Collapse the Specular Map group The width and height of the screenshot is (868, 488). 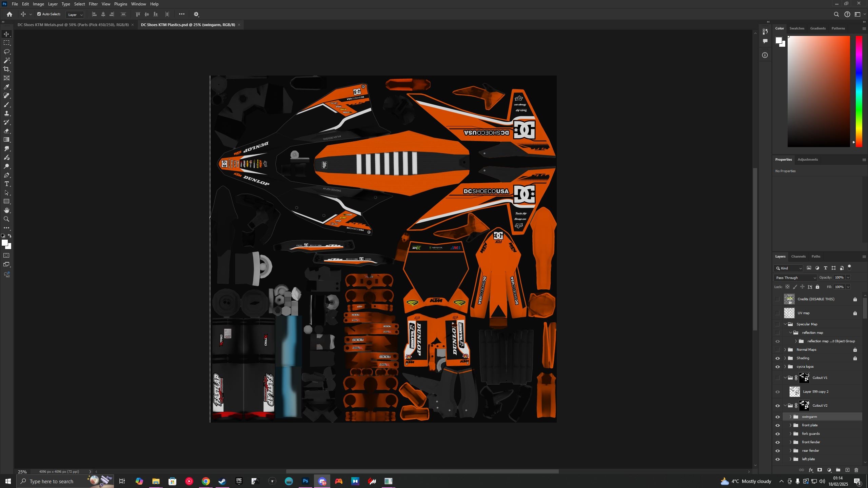(785, 324)
